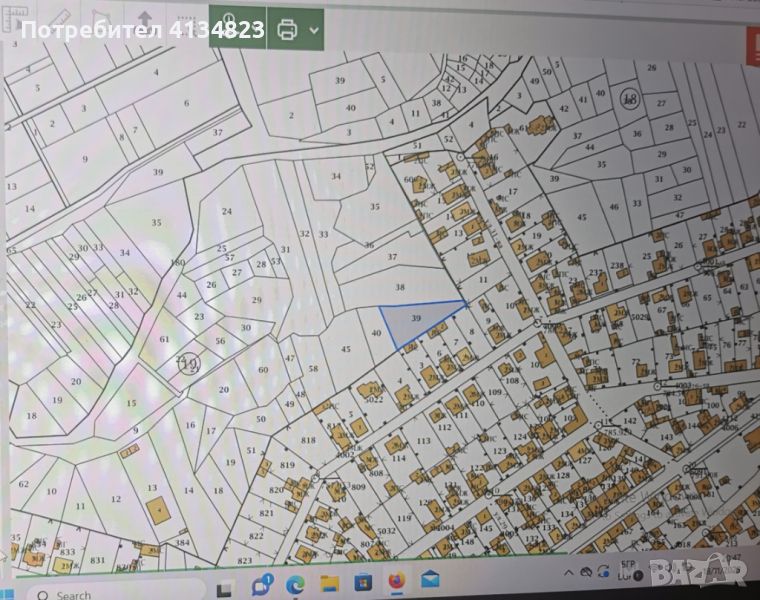Screen dimensions: 760x600
Task: Click parcel 142 on the right
Action: (x=630, y=421)
